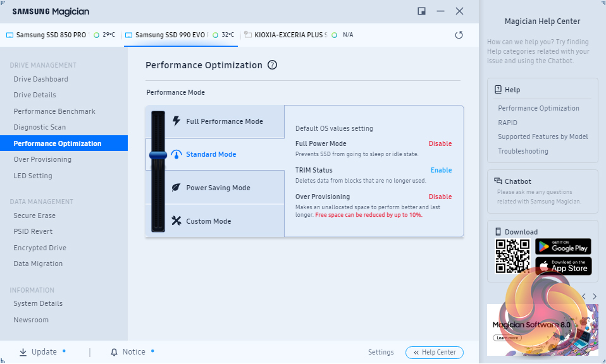Go to next Help Center banner arrow
The width and height of the screenshot is (606, 364).
[595, 296]
